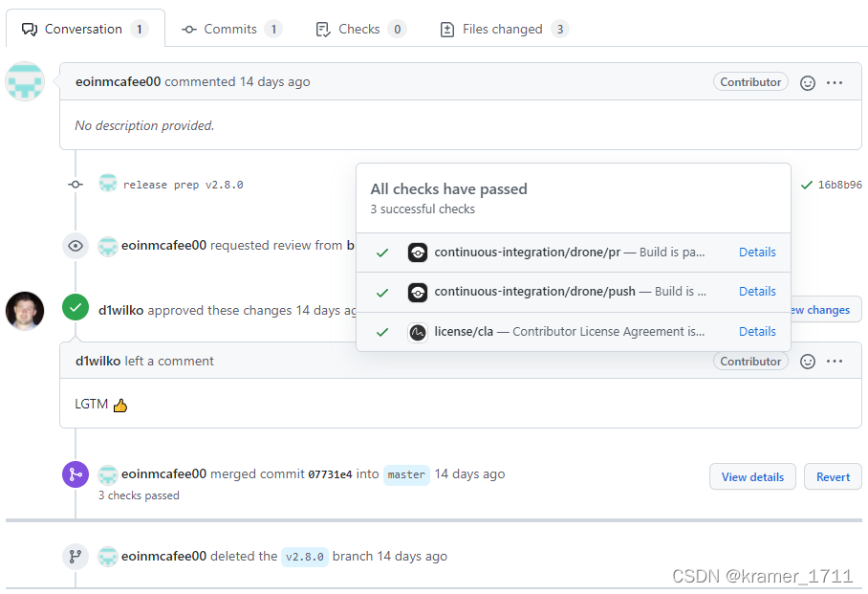Click the View details button
Viewport: 868px width, 594px height.
752,476
